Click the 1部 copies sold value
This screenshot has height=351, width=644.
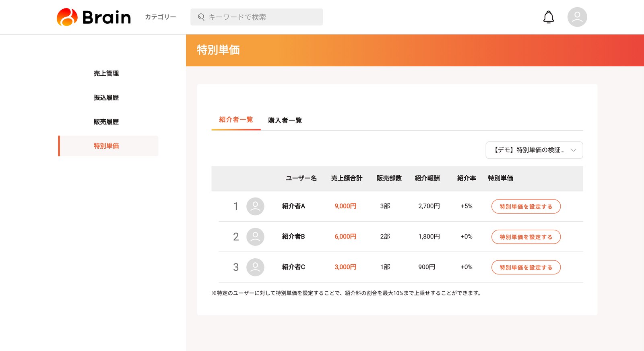[x=385, y=267]
